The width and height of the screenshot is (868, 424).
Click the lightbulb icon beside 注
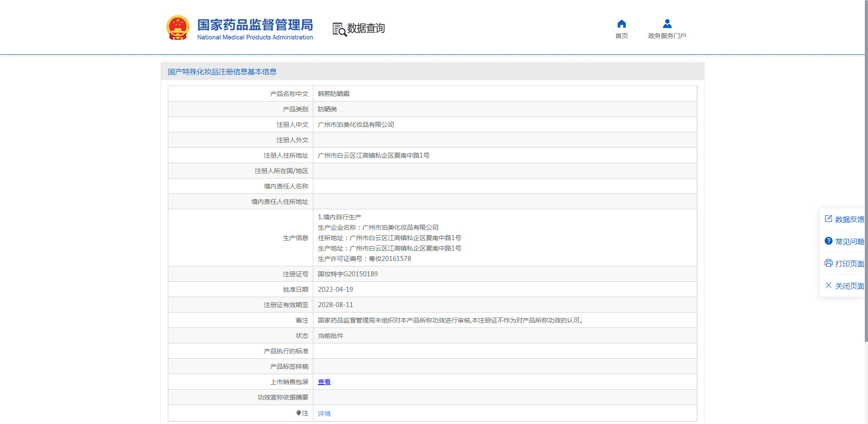point(298,413)
